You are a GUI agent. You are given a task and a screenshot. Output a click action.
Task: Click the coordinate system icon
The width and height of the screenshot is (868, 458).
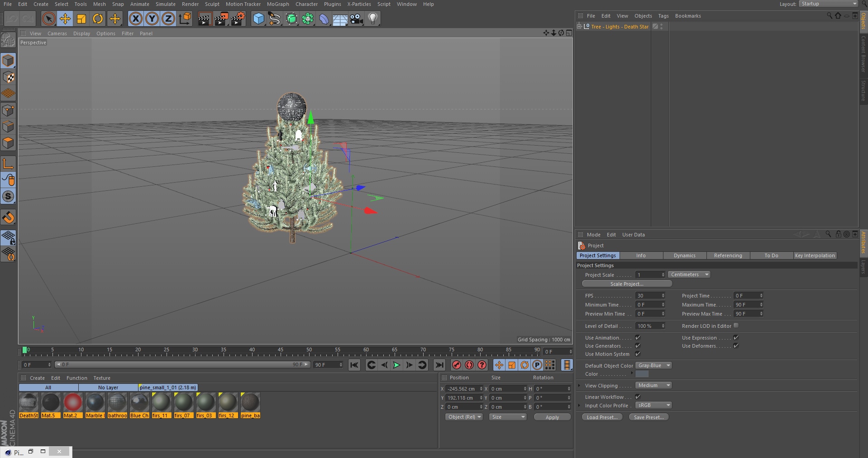pyautogui.click(x=185, y=19)
